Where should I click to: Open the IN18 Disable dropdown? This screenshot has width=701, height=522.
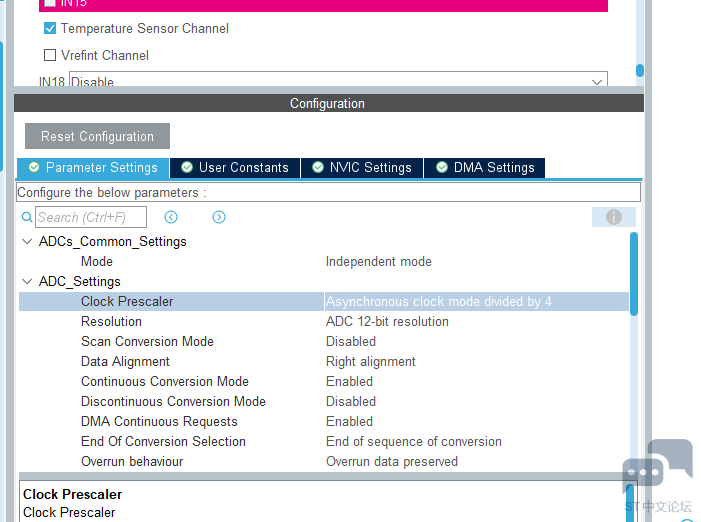tap(338, 80)
